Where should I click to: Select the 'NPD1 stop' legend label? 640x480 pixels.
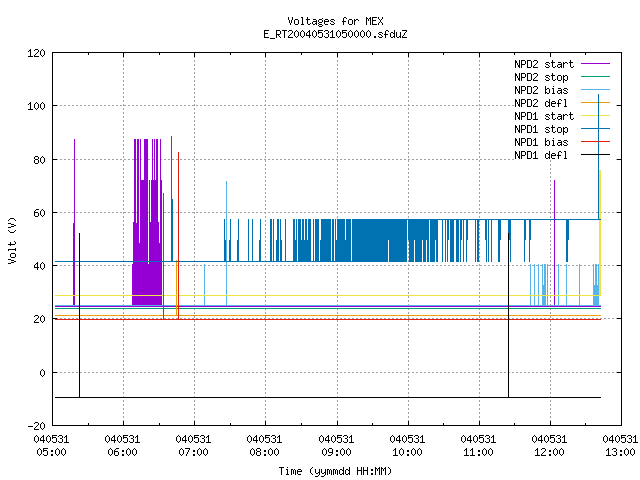click(x=541, y=129)
